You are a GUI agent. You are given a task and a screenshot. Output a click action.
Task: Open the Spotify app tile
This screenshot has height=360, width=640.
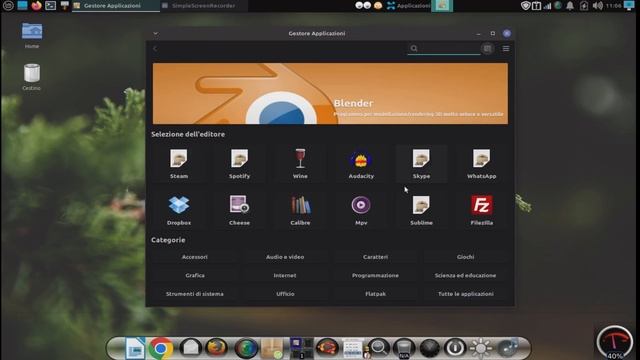(239, 164)
